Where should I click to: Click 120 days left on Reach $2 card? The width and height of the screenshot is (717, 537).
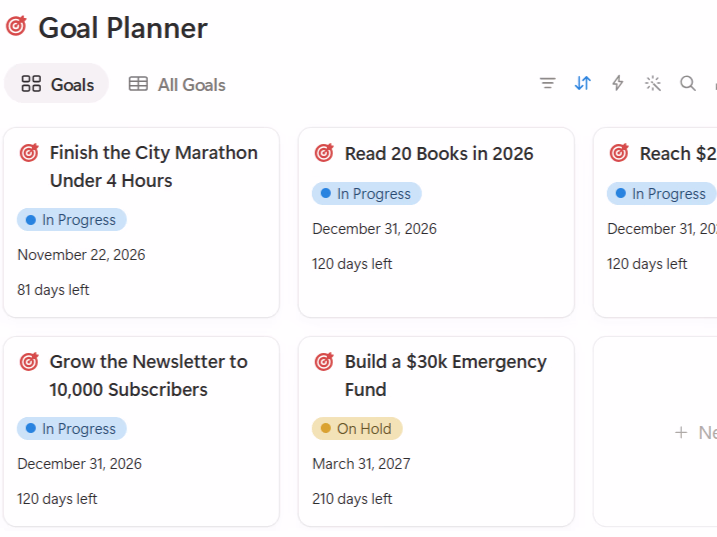647,264
